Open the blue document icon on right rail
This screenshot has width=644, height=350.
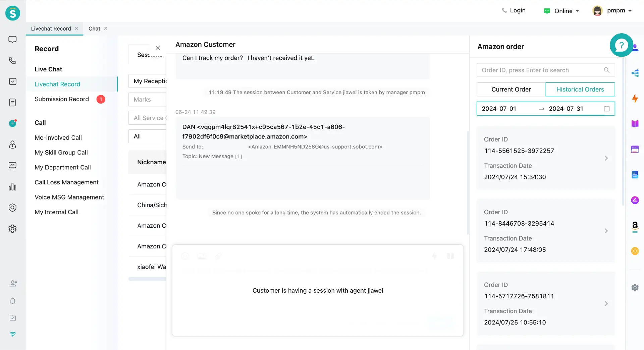(635, 175)
